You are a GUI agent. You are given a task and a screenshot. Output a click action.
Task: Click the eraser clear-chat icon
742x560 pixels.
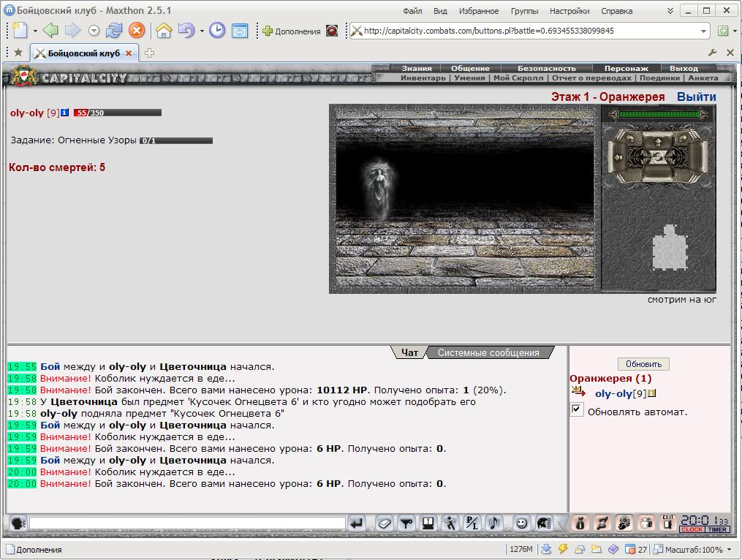385,523
